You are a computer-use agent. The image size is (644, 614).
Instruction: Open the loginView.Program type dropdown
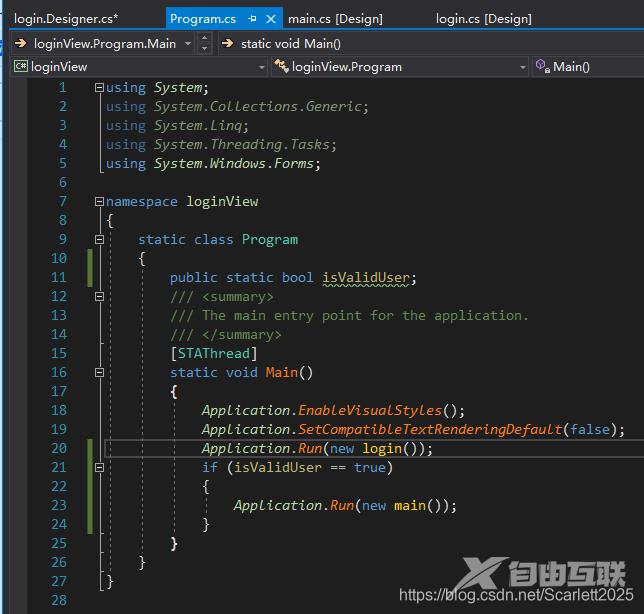tap(523, 67)
